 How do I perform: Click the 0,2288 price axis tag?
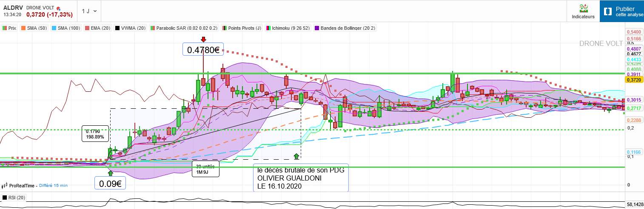tap(633, 120)
